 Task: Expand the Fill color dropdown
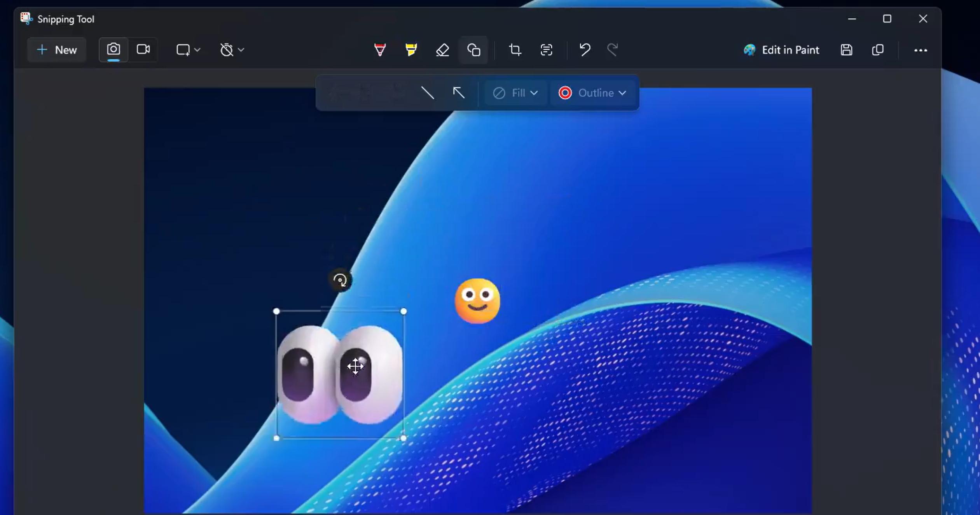coord(515,93)
